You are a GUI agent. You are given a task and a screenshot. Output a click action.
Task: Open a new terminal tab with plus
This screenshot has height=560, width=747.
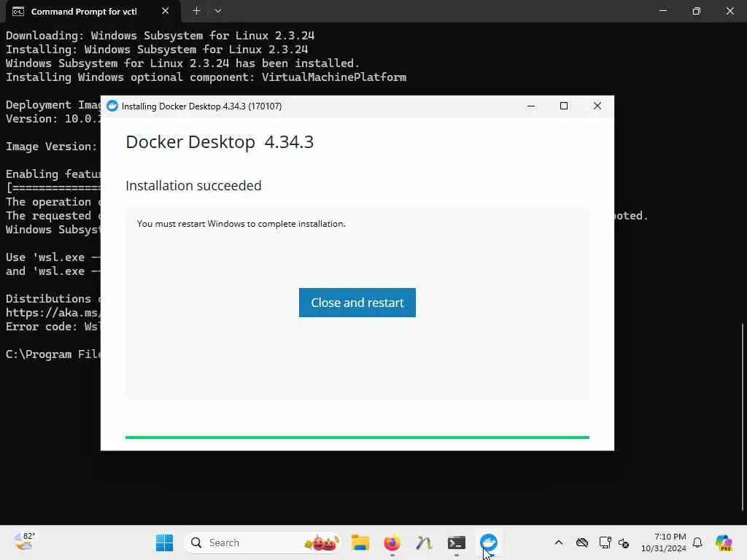click(x=196, y=11)
